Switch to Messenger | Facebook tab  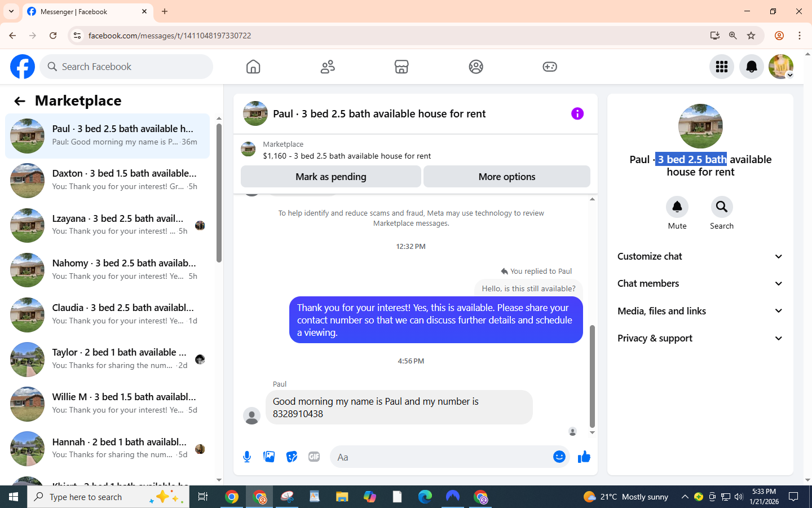(87, 11)
